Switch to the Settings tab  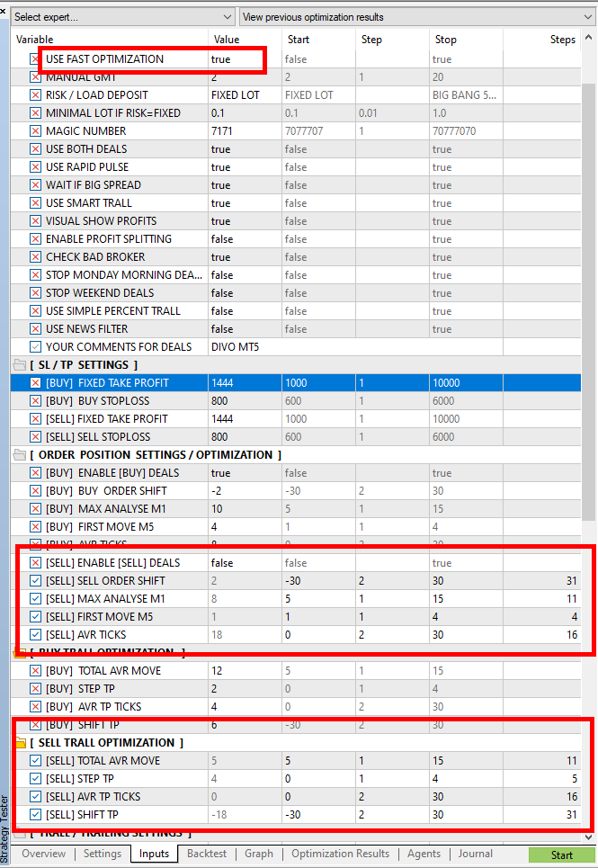[103, 854]
